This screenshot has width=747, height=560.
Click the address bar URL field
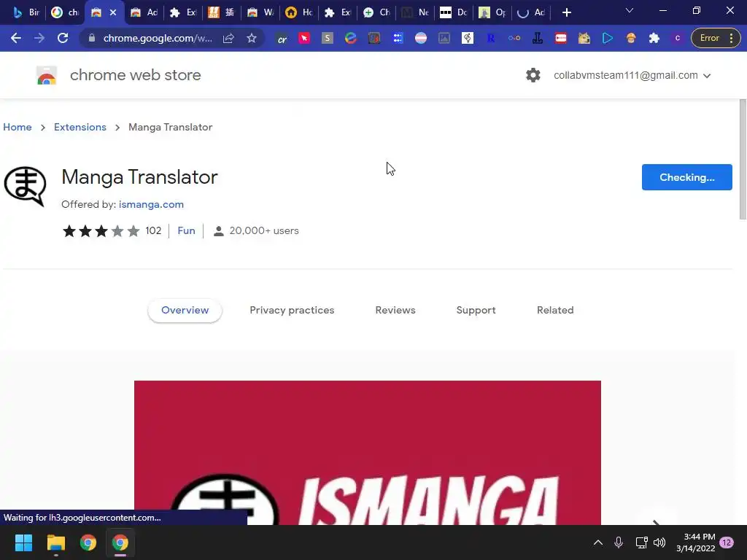[x=158, y=38]
